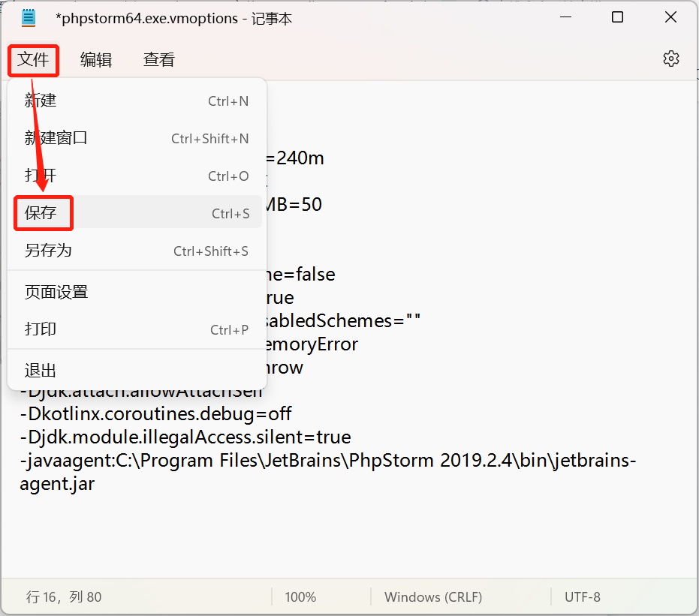Click 保存 to save the file
Screen dimensions: 699x616
tap(137, 213)
